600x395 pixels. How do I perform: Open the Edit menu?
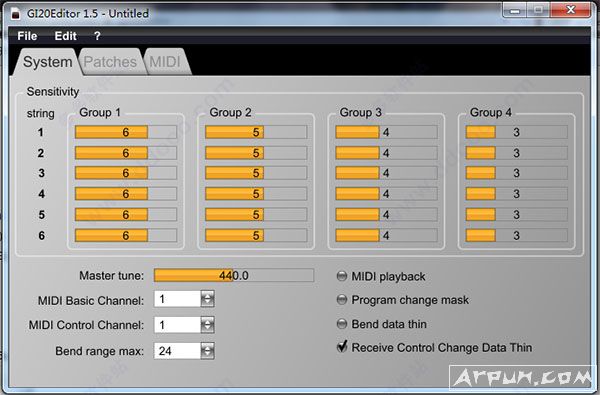(65, 36)
